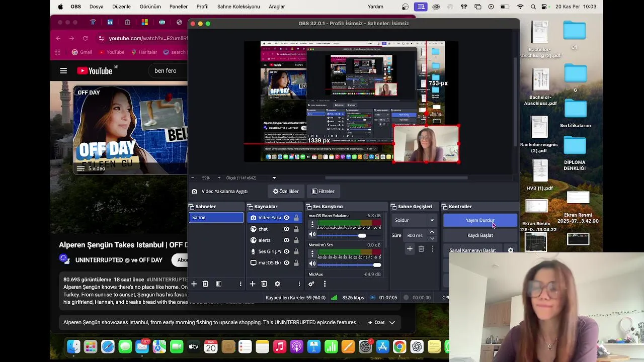The height and width of the screenshot is (362, 644).
Task: Open Dosya menu in menu bar
Action: click(97, 7)
